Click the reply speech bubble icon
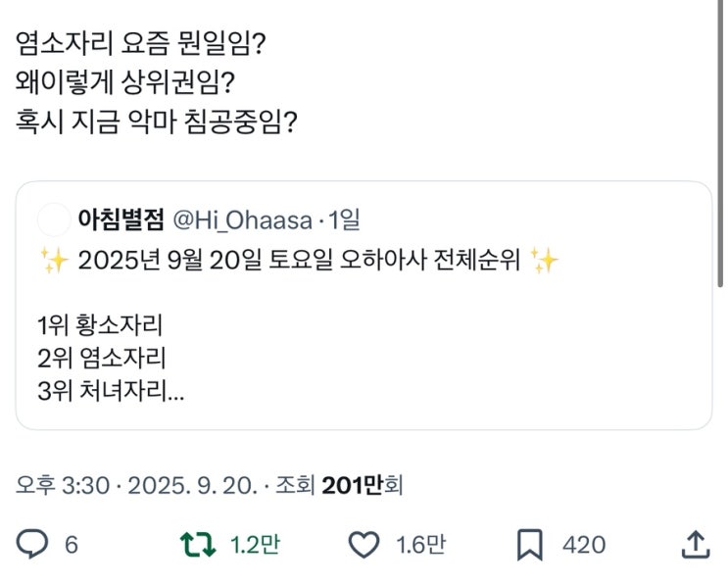This screenshot has width=728, height=584. coord(33,544)
